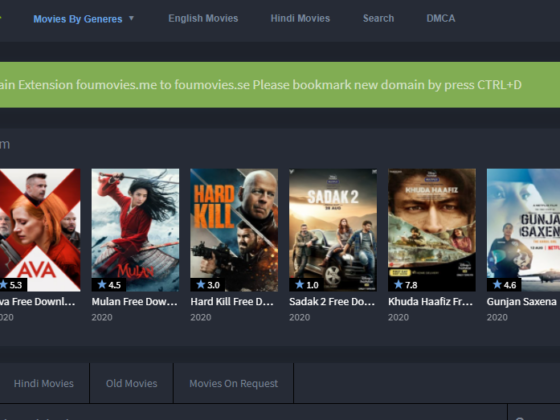The height and width of the screenshot is (420, 560).
Task: Open the Ava 'Free Downl...' title link
Action: point(38,302)
